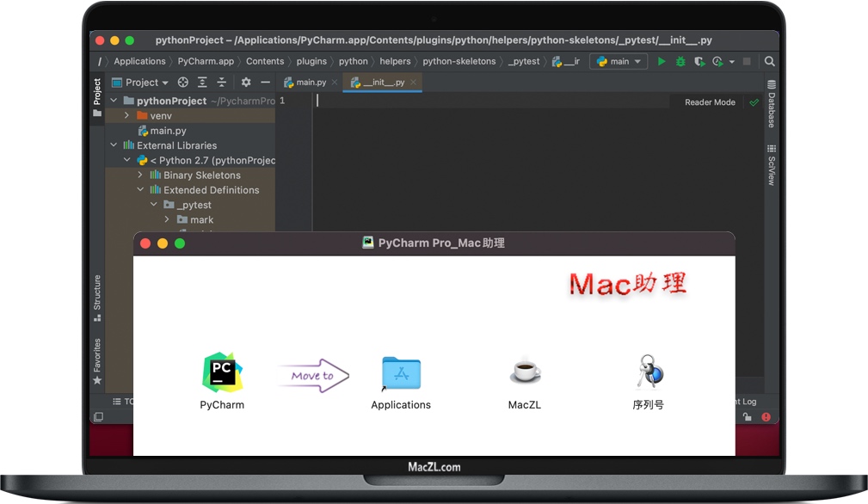Collapse the pythonProject tree node
This screenshot has height=504, width=868.
(113, 100)
